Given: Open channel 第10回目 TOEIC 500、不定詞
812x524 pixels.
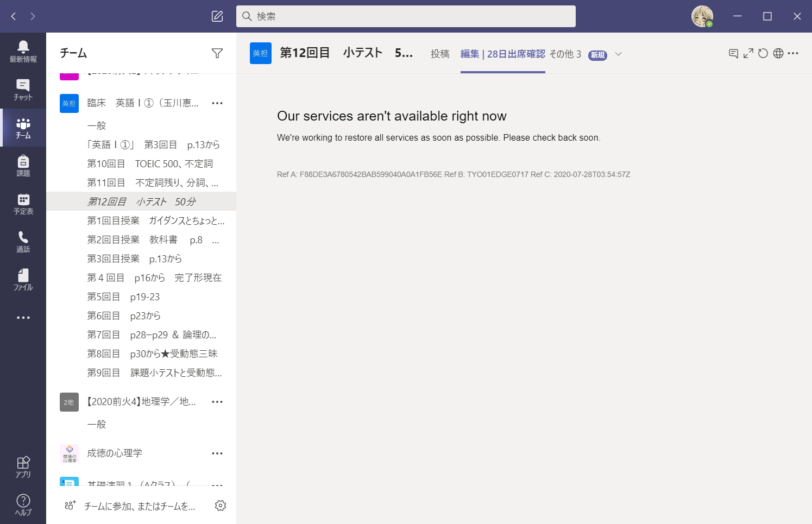Looking at the screenshot, I should (150, 163).
